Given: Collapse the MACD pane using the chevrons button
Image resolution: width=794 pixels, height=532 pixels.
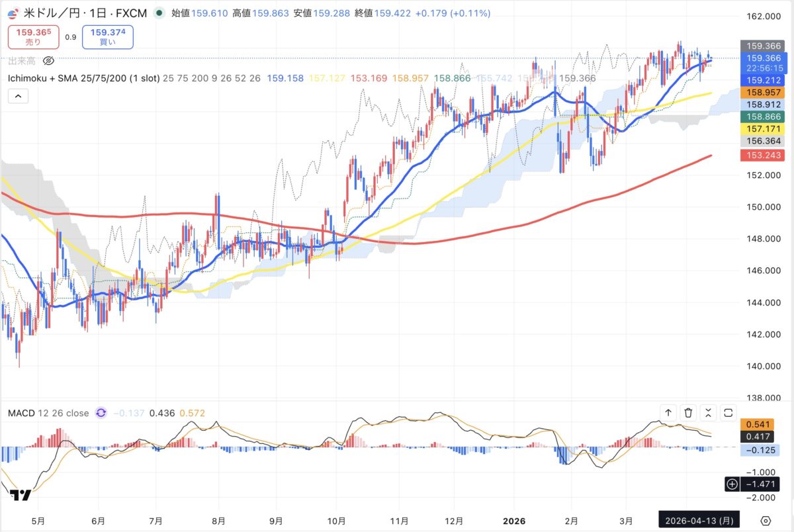Looking at the screenshot, I should (x=708, y=413).
